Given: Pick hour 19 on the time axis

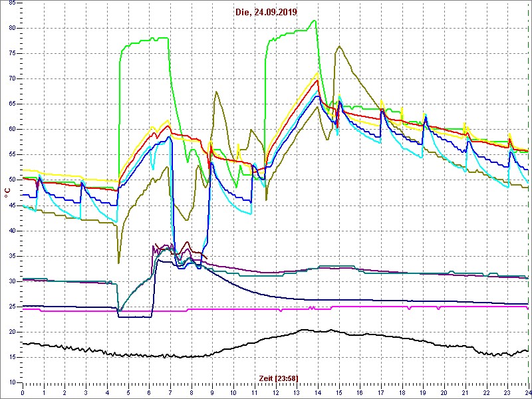Looking at the screenshot, I should [x=423, y=392].
